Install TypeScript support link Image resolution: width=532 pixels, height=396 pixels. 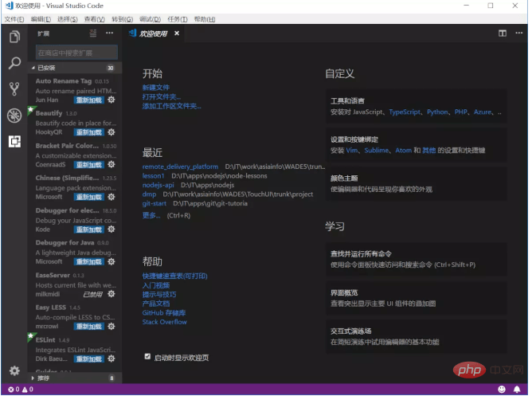(405, 112)
